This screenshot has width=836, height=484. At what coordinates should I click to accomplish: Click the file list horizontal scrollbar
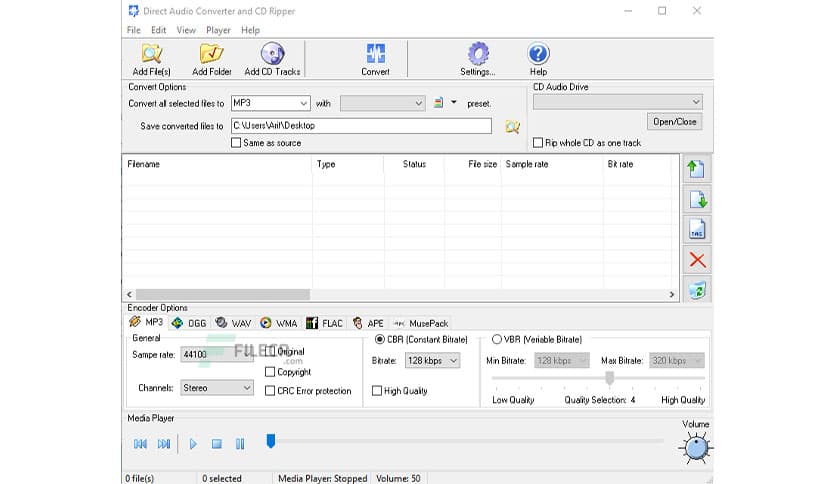click(223, 294)
